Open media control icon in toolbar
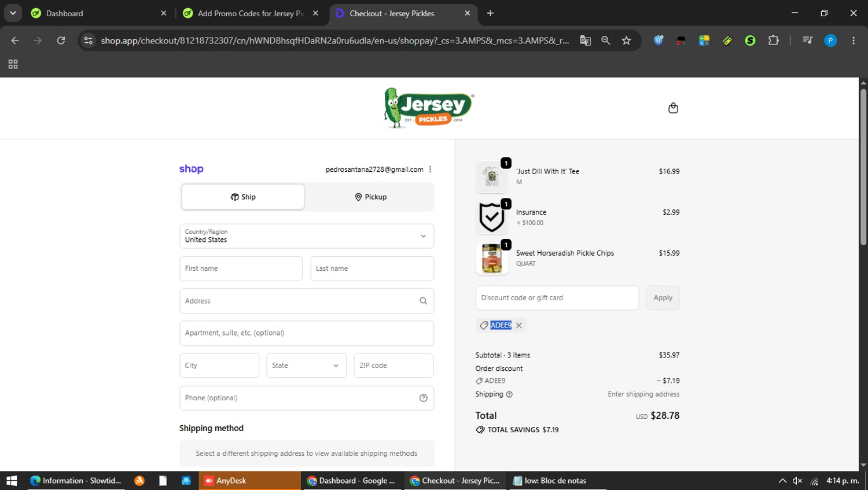The width and height of the screenshot is (868, 490). click(x=807, y=40)
